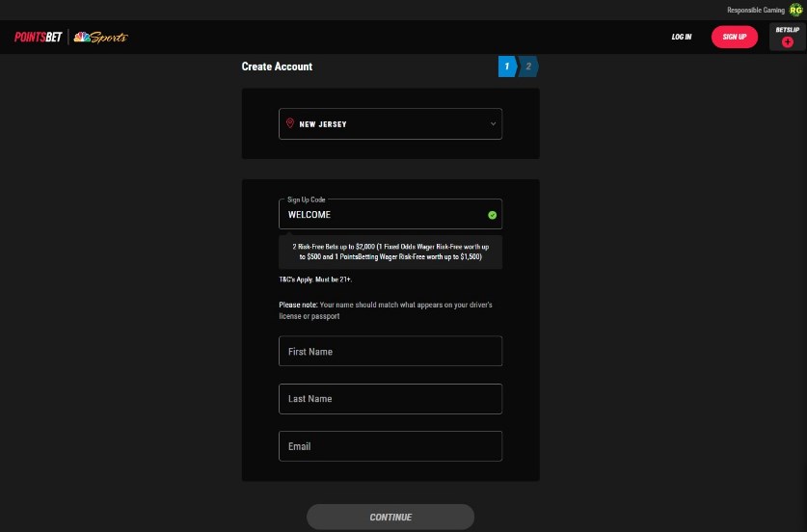Click the Create Account heading
This screenshot has height=532, width=807.
point(277,66)
